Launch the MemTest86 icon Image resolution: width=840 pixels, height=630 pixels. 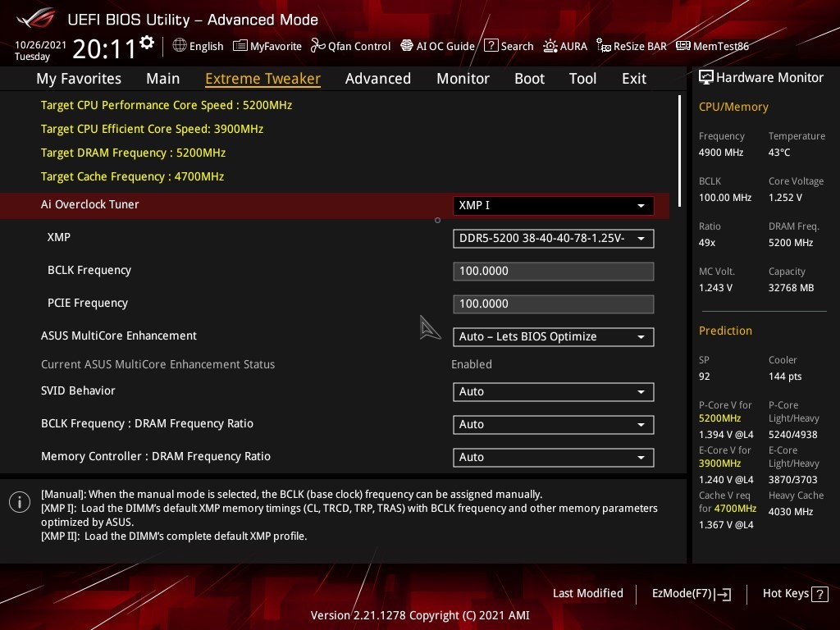coord(683,46)
